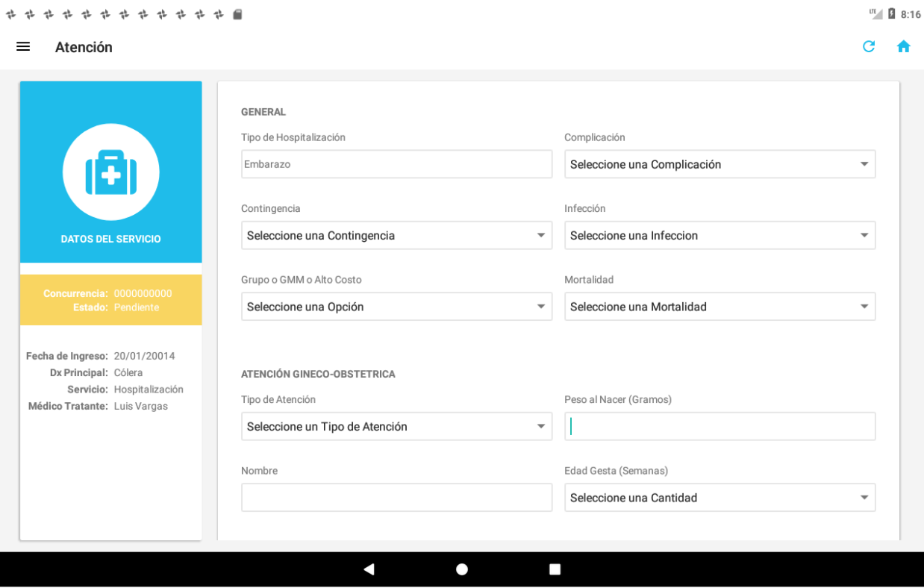Tap the Atención page title

point(84,47)
